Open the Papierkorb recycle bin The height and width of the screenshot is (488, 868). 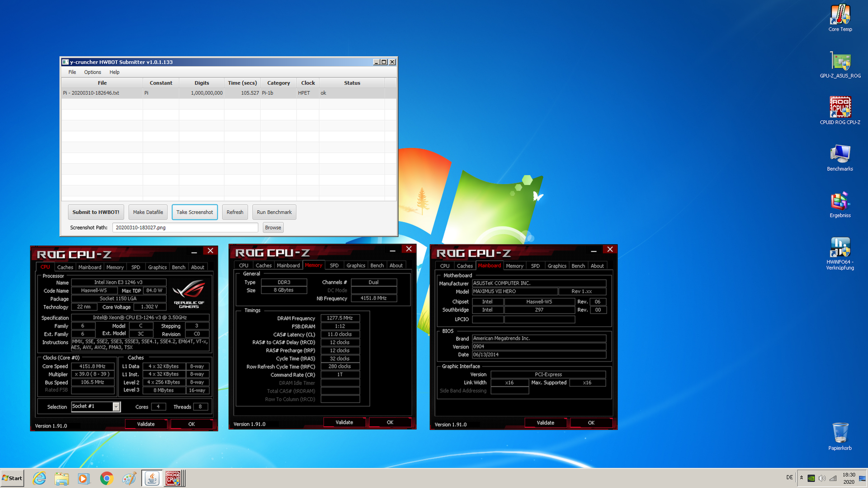(x=840, y=436)
